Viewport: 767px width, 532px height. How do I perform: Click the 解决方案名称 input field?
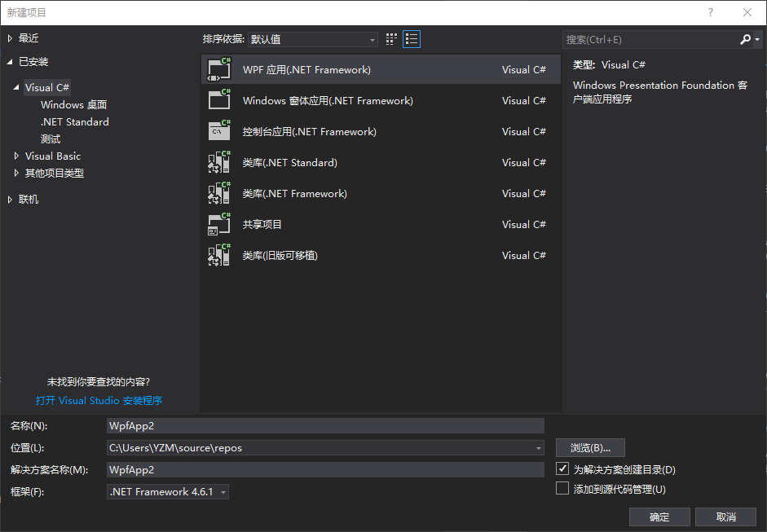325,469
